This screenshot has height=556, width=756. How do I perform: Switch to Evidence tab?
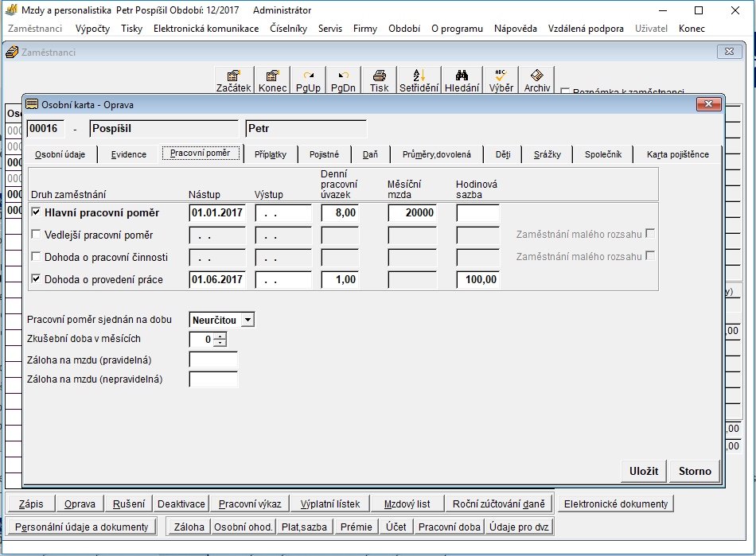(x=128, y=154)
